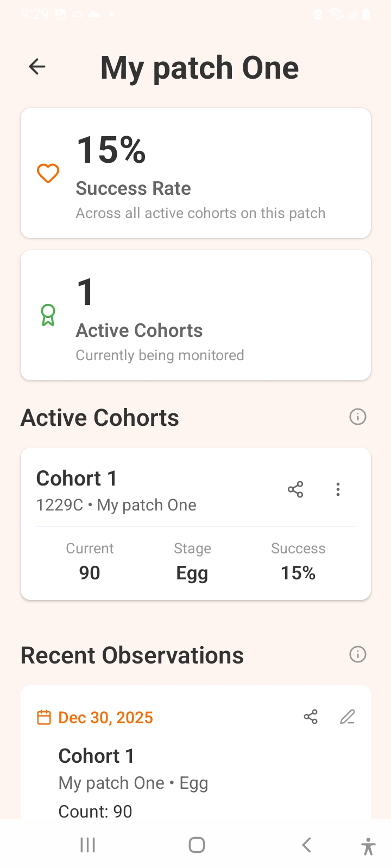Image resolution: width=391 pixels, height=868 pixels.
Task: Tap the Egg stage value in Cohort 1
Action: (x=192, y=573)
